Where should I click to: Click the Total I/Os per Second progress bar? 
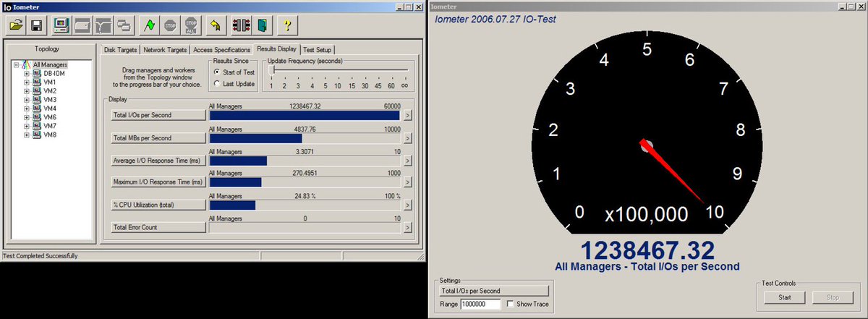[305, 115]
